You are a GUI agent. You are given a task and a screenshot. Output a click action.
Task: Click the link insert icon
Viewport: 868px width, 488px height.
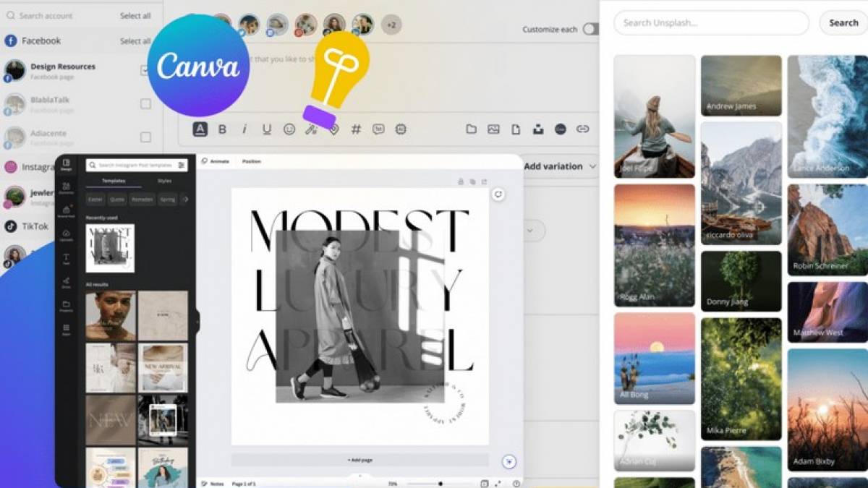(582, 129)
